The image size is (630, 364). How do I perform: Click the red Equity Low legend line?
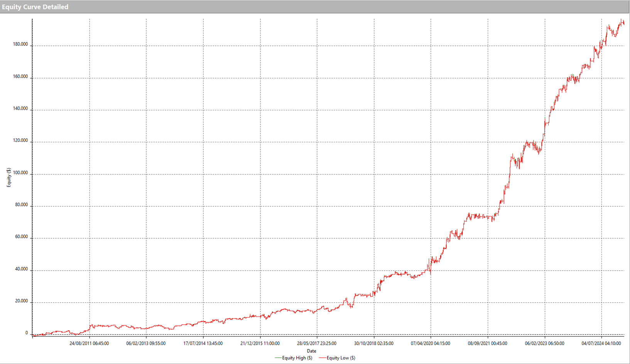point(322,358)
